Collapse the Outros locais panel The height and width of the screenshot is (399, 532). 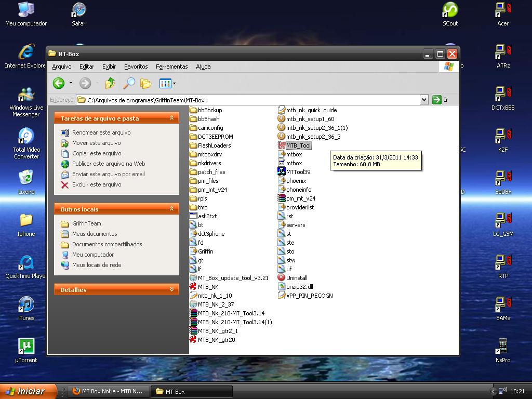[x=171, y=209]
